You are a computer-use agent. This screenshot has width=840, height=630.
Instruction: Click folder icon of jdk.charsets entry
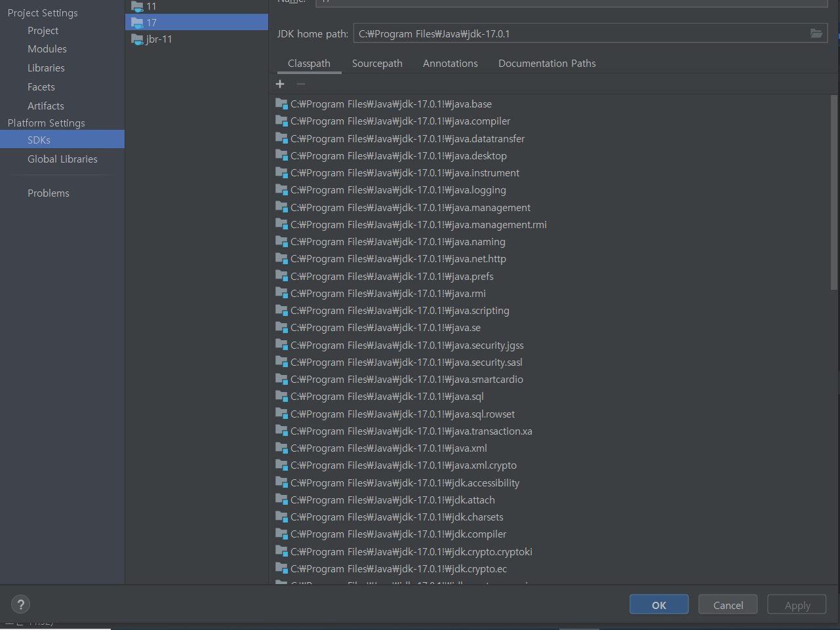(282, 517)
